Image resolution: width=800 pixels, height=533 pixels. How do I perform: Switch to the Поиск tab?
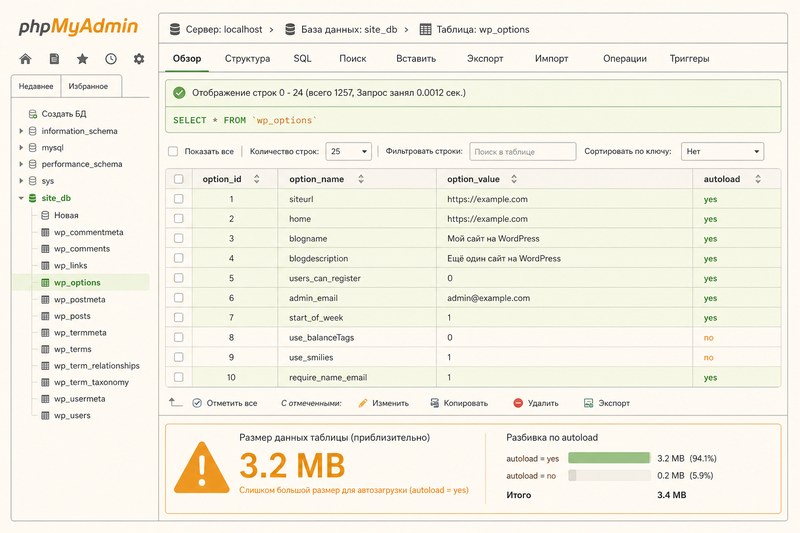point(353,59)
